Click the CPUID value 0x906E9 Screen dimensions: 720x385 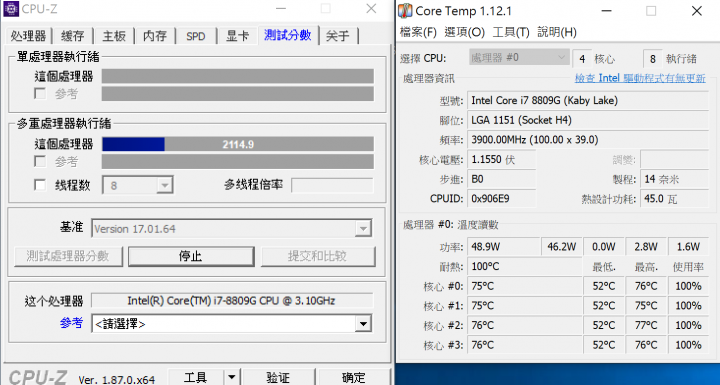(x=501, y=199)
